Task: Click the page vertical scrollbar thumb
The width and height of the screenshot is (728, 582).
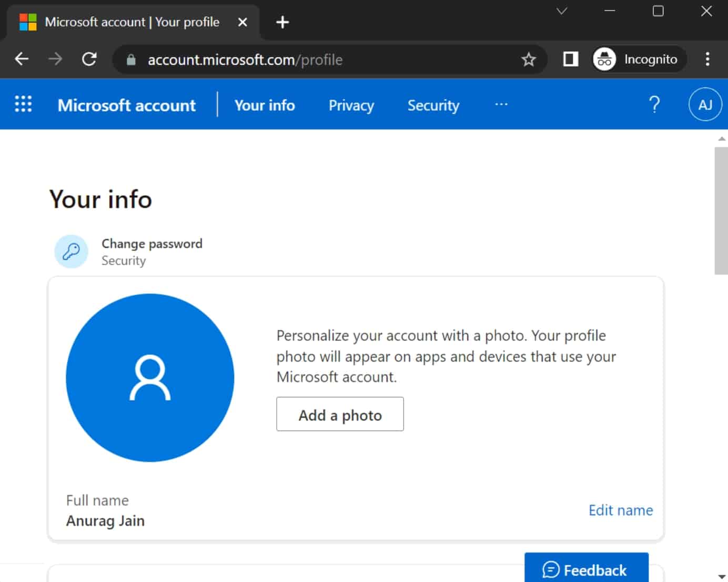Action: coord(721,210)
